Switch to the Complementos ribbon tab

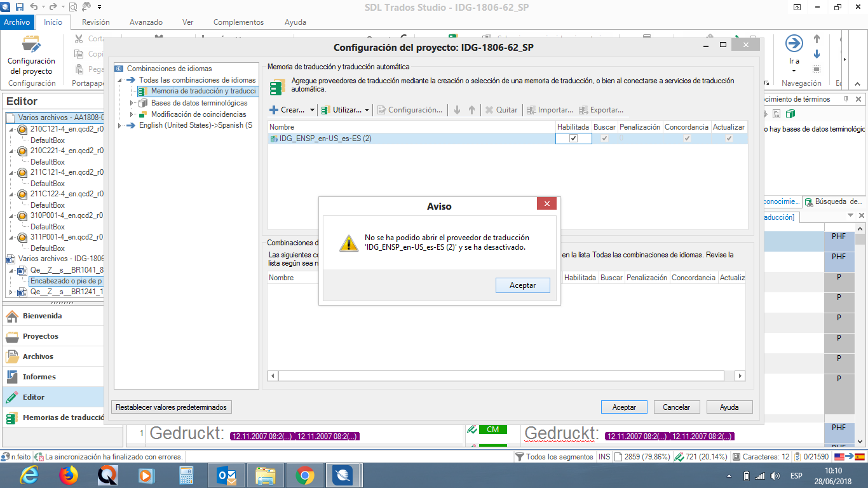pos(239,22)
